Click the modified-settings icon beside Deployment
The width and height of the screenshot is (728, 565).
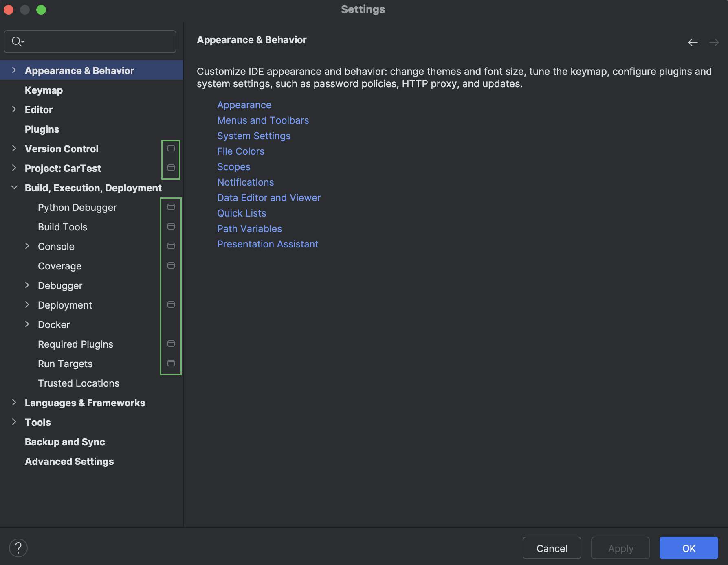point(171,304)
